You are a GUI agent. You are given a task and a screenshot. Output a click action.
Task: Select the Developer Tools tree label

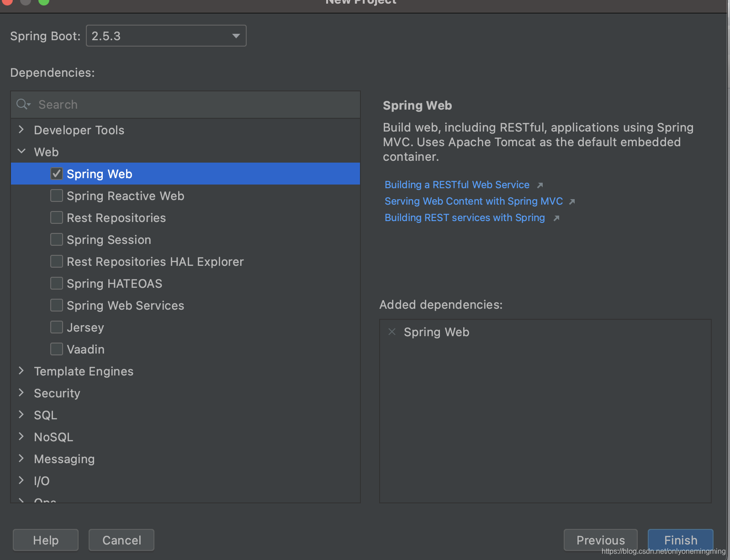[x=79, y=130]
